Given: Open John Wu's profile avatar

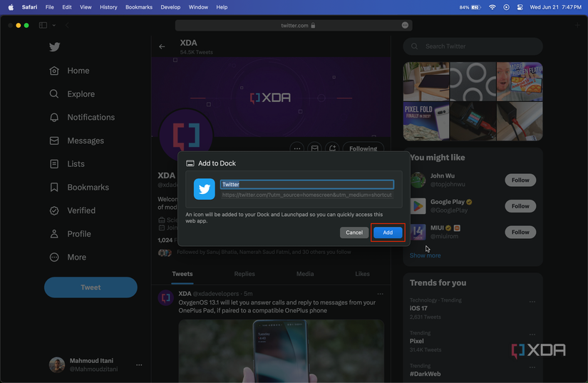Looking at the screenshot, I should click(418, 180).
